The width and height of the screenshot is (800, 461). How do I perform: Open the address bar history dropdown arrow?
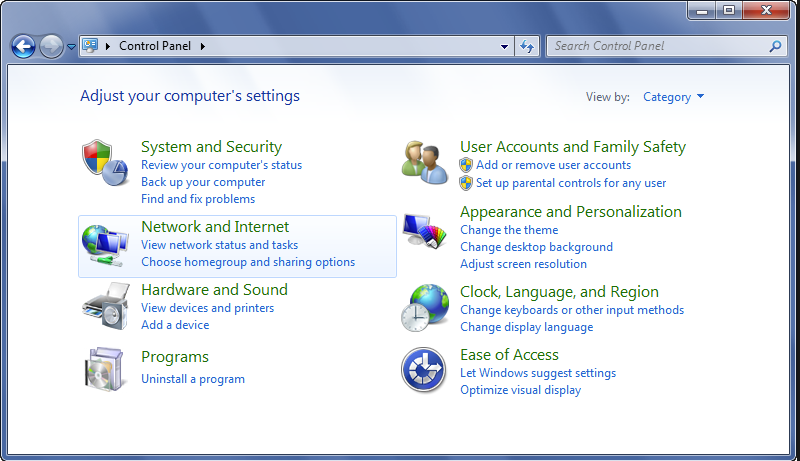tap(505, 46)
